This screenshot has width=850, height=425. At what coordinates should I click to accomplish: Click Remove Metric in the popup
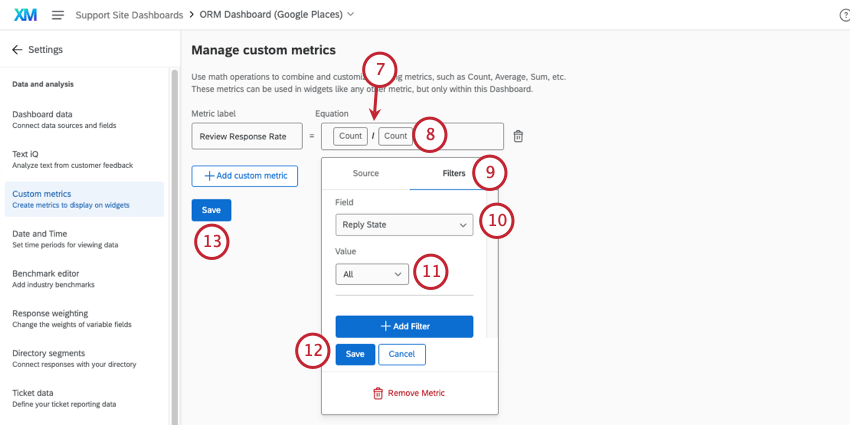point(409,393)
